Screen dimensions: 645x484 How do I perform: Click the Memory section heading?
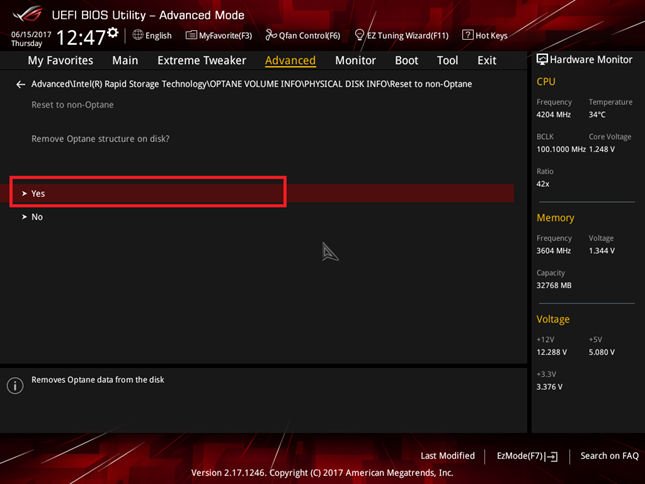click(555, 218)
